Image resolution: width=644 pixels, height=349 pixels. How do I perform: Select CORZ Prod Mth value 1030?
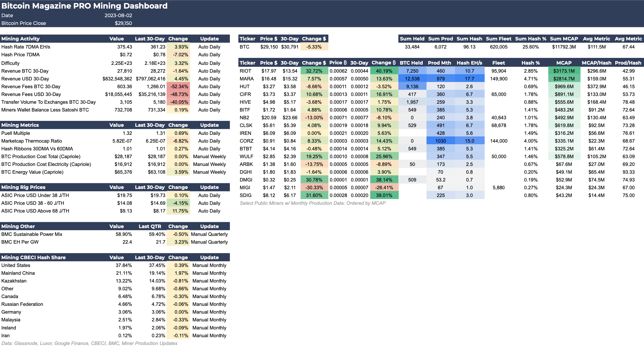[440, 141]
